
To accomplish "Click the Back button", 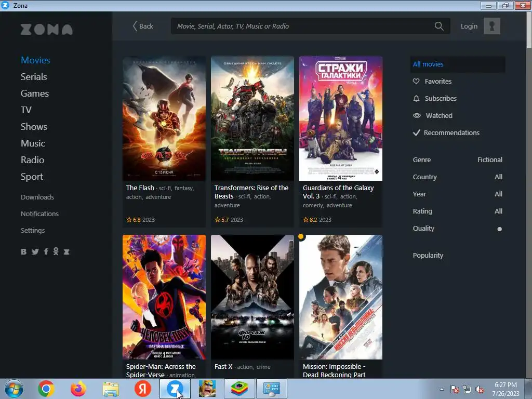I will 143,26.
